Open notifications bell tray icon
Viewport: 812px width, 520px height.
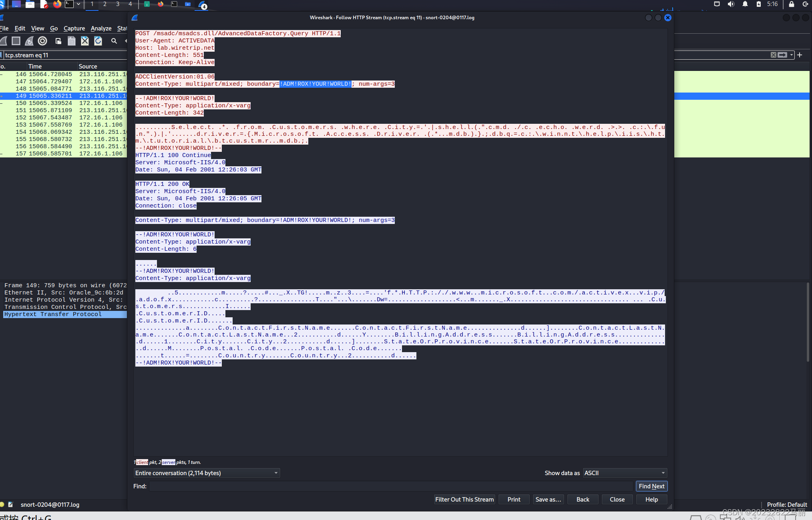coord(745,4)
